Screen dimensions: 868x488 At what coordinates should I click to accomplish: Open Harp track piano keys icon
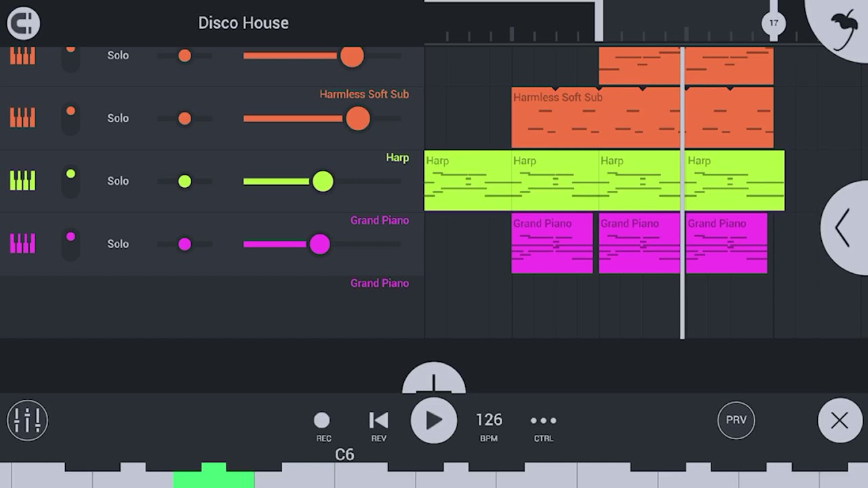point(22,181)
